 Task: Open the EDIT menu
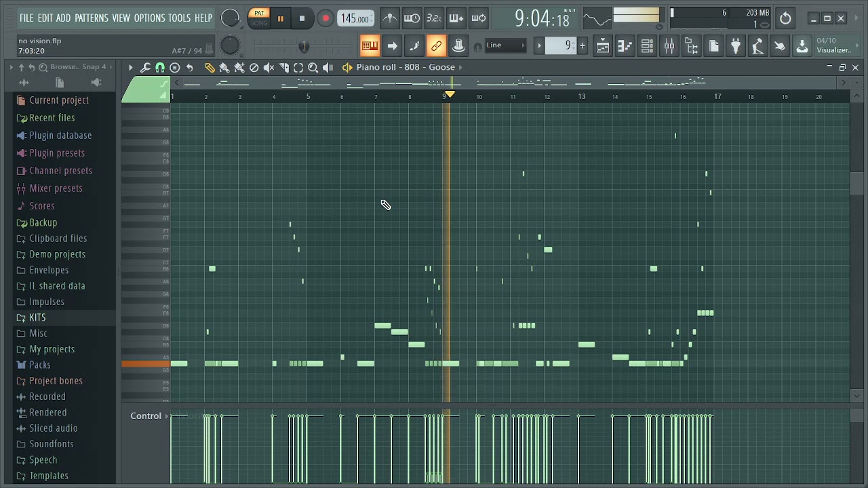pyautogui.click(x=45, y=18)
